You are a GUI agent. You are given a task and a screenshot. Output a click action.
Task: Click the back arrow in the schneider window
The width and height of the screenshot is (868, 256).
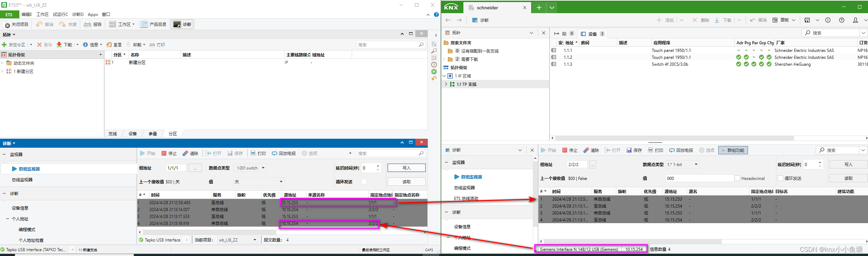click(x=448, y=20)
